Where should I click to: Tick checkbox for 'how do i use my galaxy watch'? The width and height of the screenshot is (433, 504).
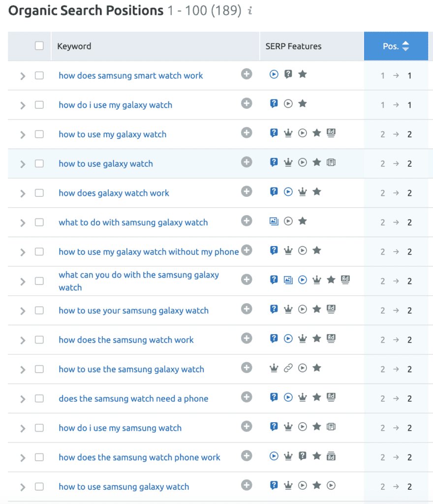tap(39, 105)
